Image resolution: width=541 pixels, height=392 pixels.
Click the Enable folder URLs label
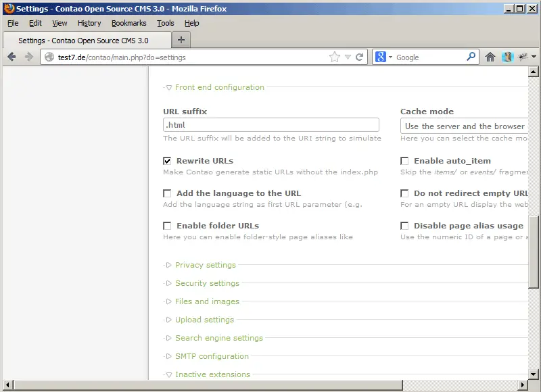coord(218,226)
